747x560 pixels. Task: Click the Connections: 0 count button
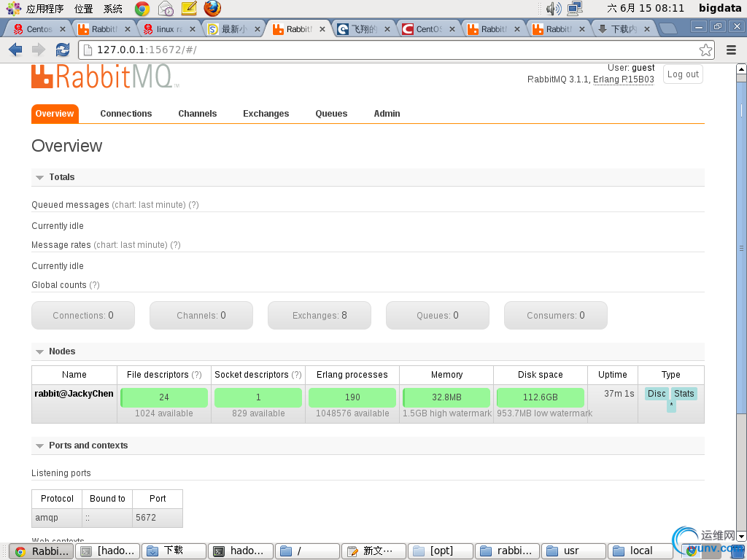click(x=83, y=315)
